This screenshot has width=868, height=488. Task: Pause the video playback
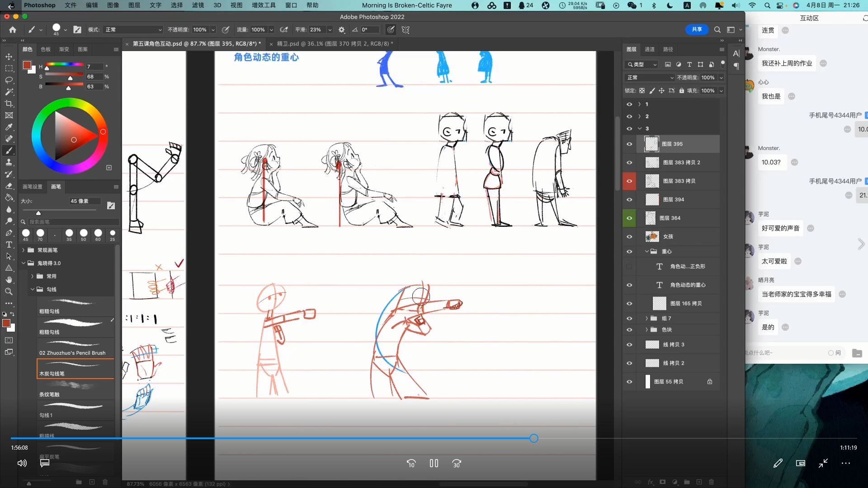point(434,463)
